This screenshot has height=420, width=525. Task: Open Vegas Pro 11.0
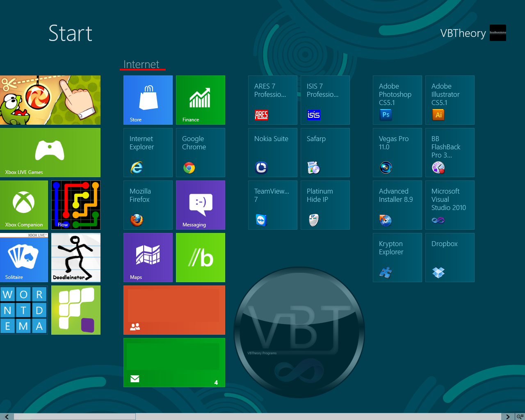point(397,153)
